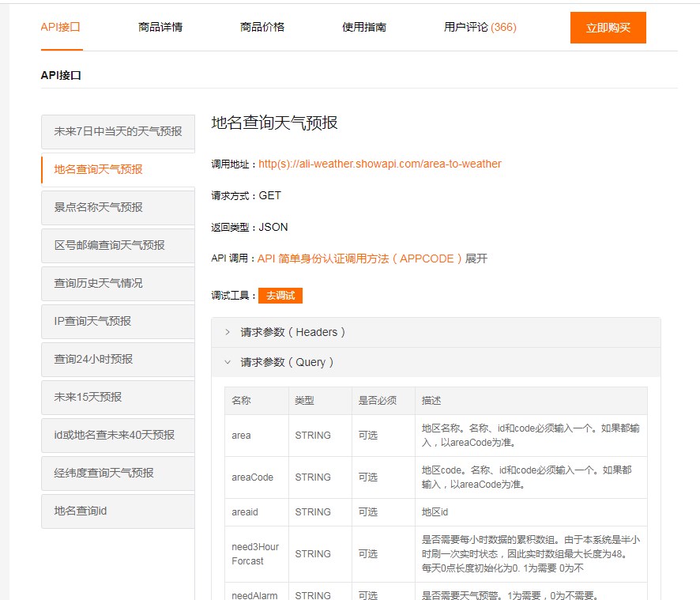Click the 立即购买 button
This screenshot has height=600, width=700.
tap(608, 28)
